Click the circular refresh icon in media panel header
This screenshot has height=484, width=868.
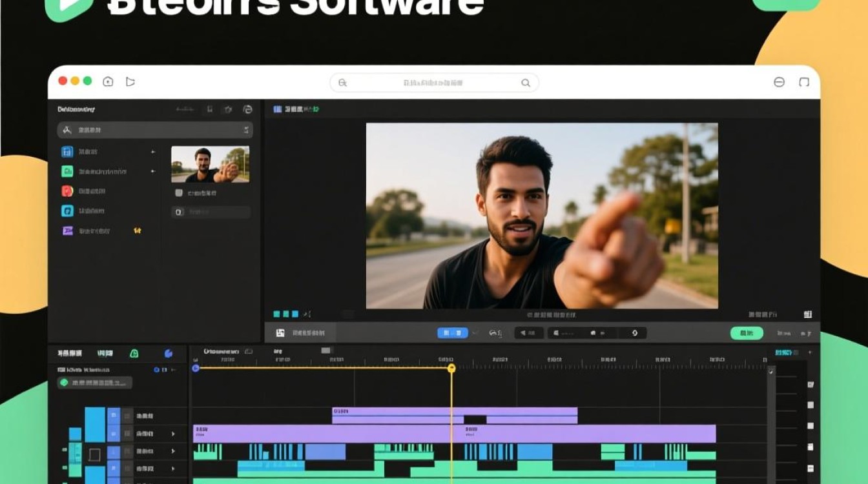click(247, 110)
